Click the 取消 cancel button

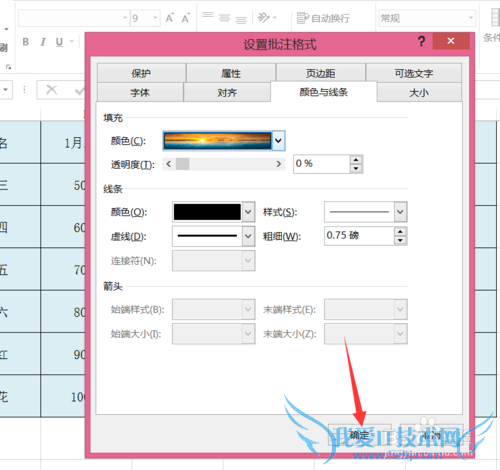pos(432,435)
